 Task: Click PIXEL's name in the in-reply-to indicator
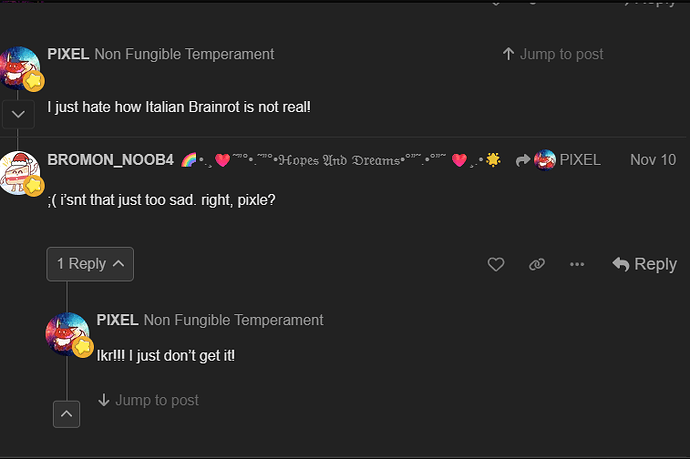click(x=580, y=160)
